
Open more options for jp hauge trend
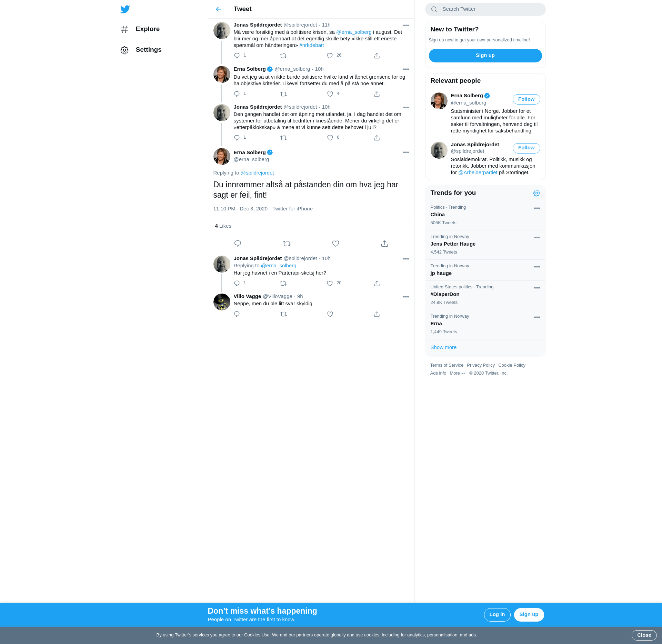(x=537, y=267)
